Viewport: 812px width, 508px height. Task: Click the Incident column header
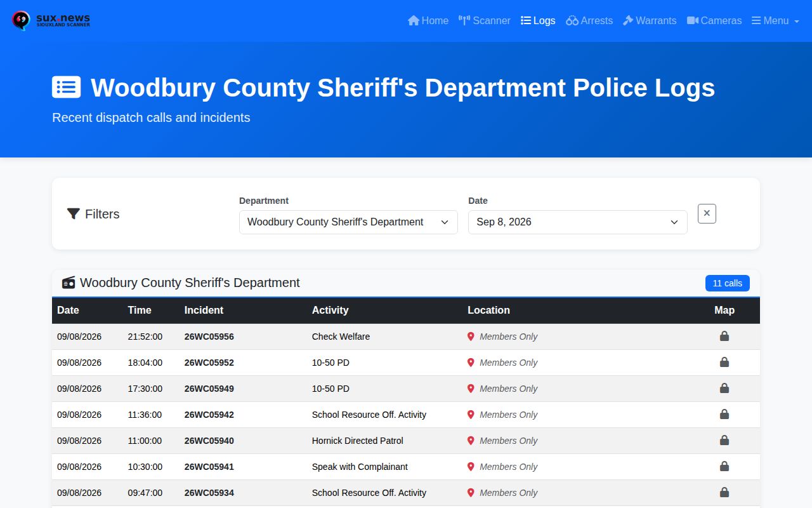point(204,311)
